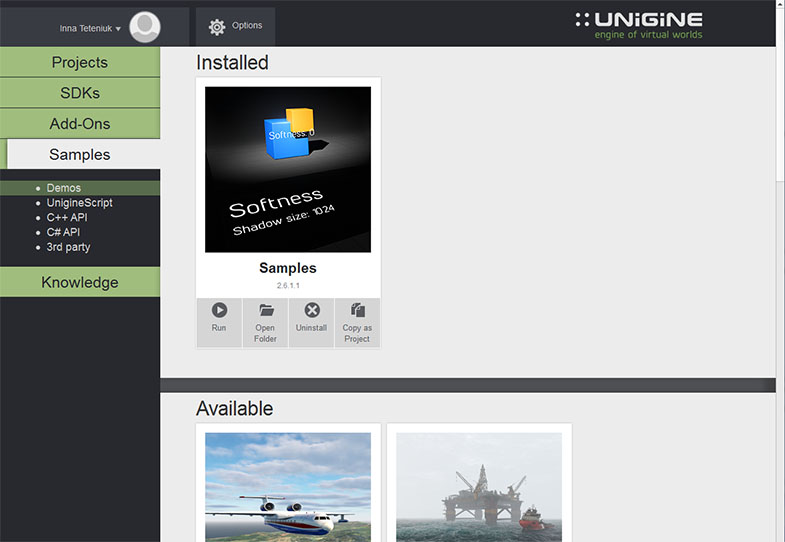Viewport: 785px width, 542px height.
Task: Click the Options label text
Action: pyautogui.click(x=247, y=25)
